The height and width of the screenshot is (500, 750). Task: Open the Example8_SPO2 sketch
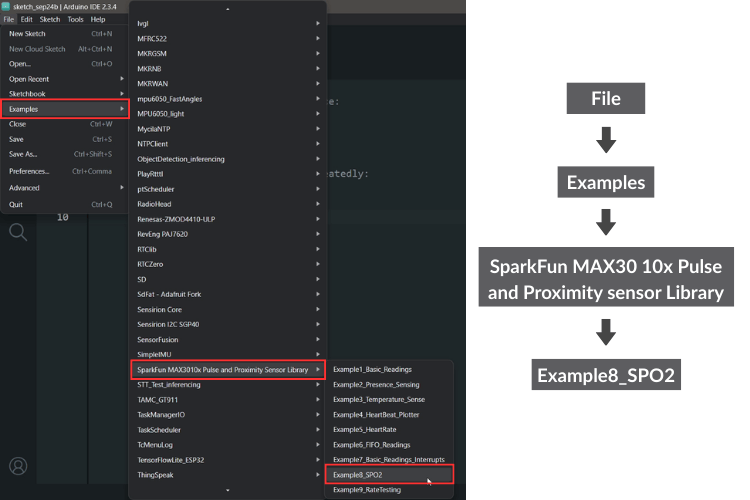[358, 474]
